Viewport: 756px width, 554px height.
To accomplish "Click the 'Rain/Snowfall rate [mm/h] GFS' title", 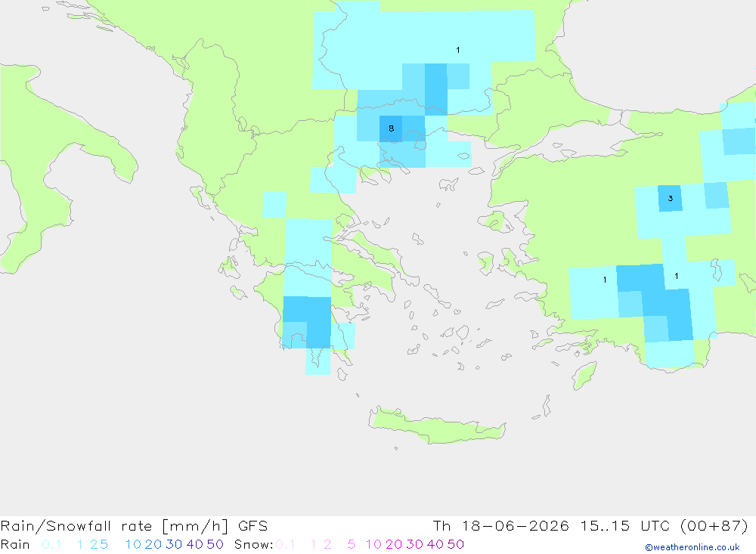I will click(x=134, y=525).
